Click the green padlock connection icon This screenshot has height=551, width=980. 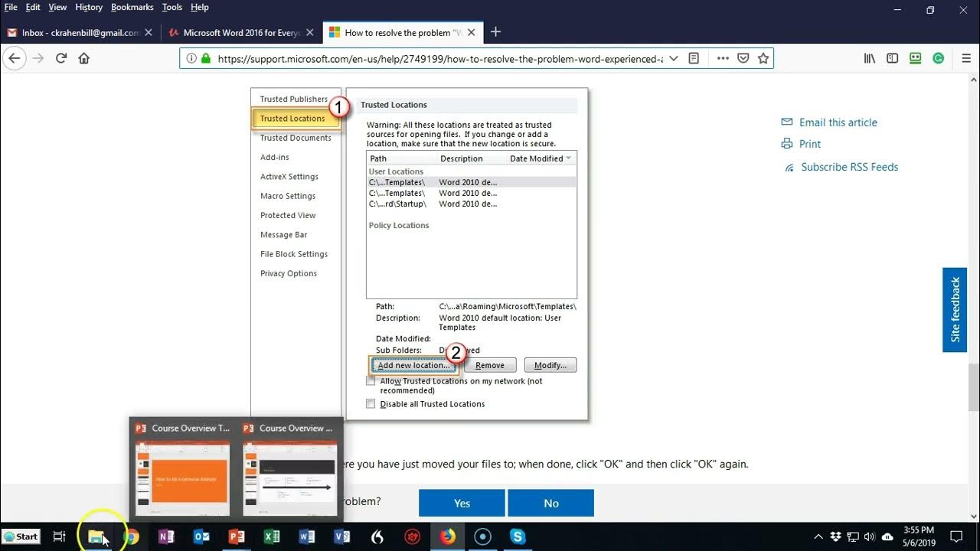205,58
